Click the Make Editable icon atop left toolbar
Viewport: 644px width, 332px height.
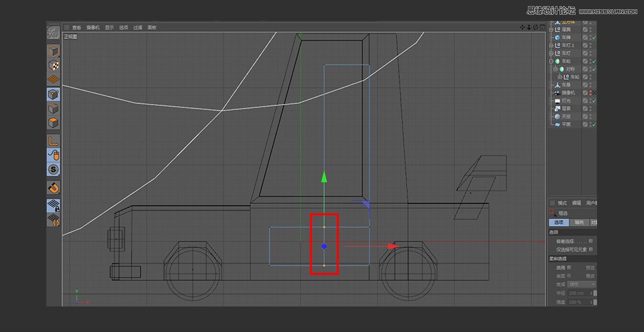tap(53, 32)
